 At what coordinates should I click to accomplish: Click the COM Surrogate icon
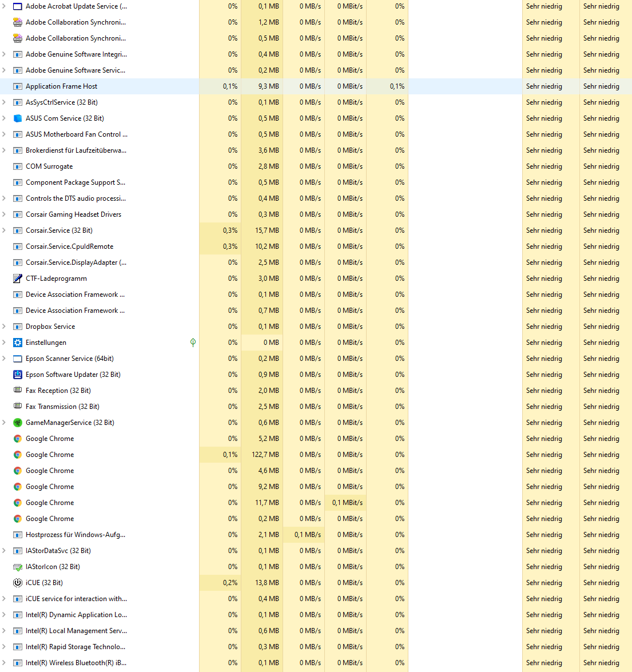(x=18, y=167)
